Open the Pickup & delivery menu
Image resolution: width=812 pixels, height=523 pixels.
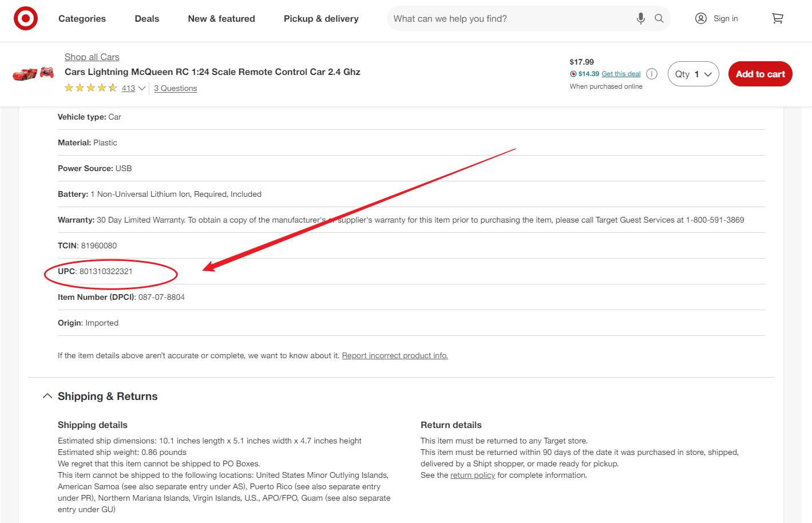pos(321,18)
